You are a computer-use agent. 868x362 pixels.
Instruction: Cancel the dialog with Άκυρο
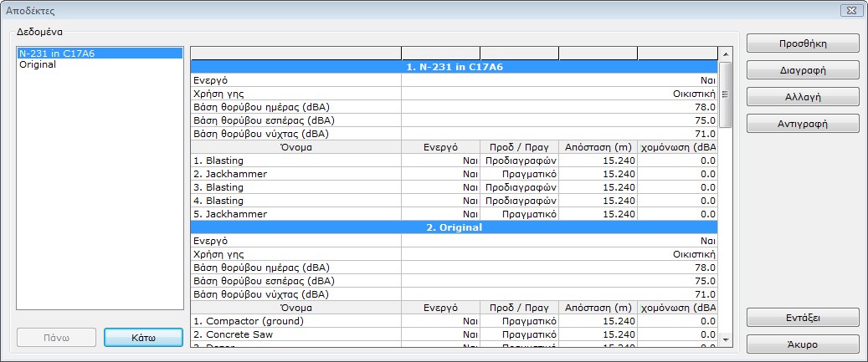(803, 344)
